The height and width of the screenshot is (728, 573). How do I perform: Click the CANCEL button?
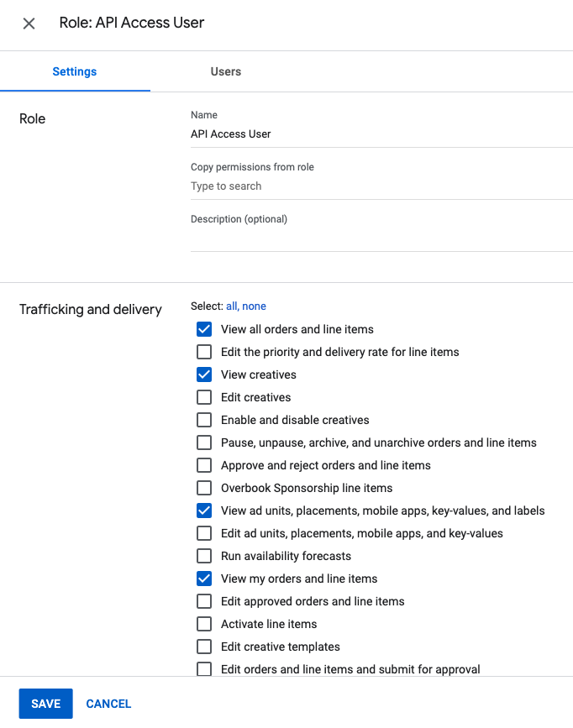point(108,704)
